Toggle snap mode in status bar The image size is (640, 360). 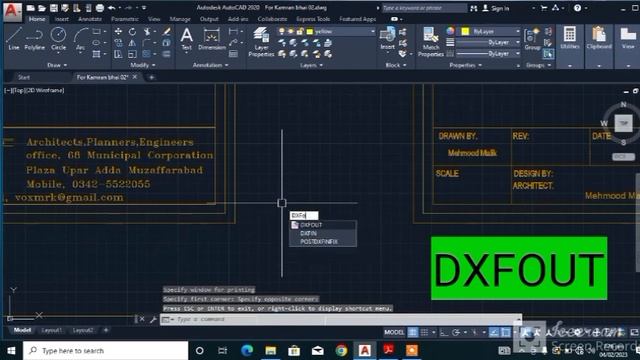pos(424,332)
